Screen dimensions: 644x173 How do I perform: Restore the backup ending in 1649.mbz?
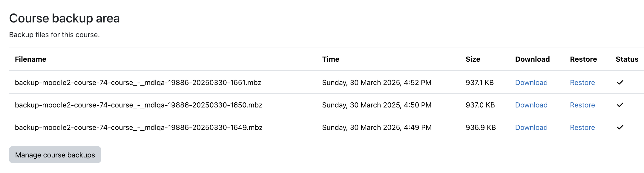click(x=582, y=128)
